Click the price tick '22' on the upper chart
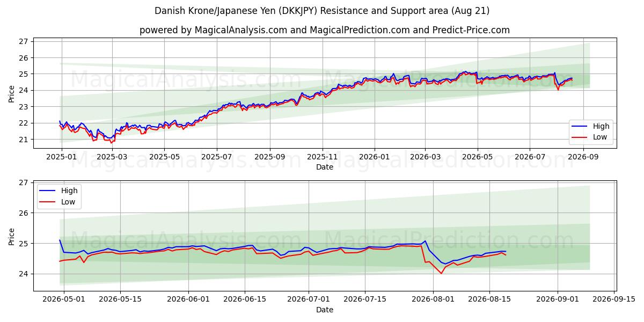The image size is (644, 322). 24,123
